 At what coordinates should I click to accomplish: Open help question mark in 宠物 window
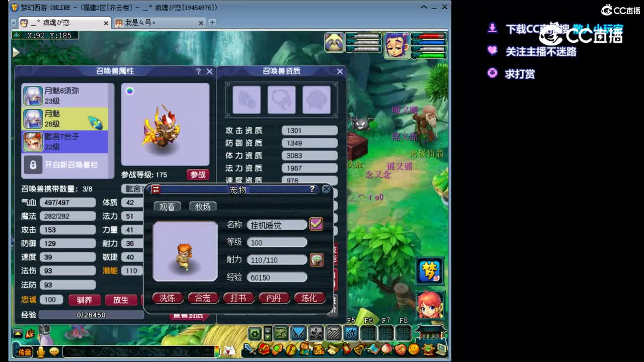[x=312, y=189]
